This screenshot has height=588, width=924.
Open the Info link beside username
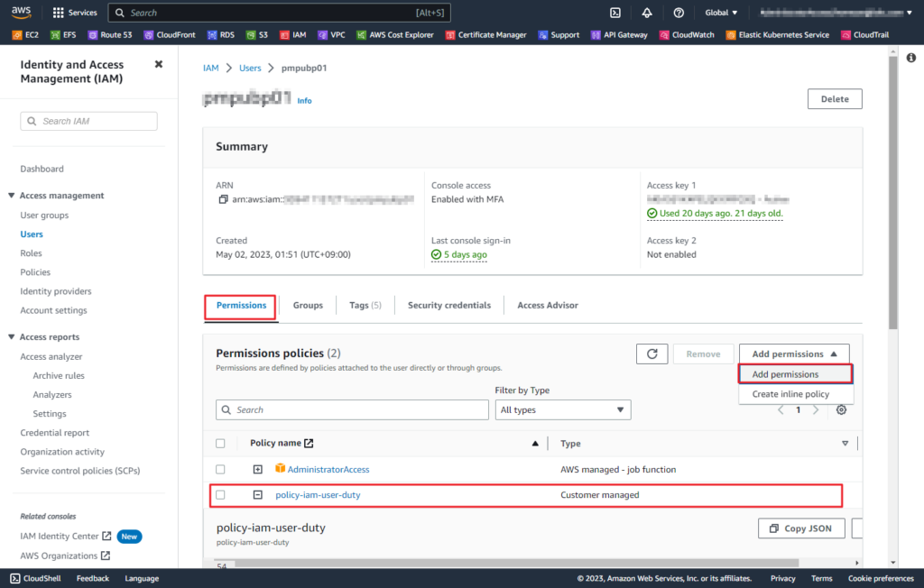click(304, 101)
